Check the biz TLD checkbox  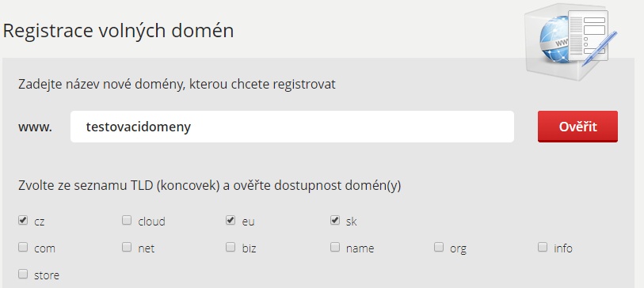pyautogui.click(x=231, y=247)
